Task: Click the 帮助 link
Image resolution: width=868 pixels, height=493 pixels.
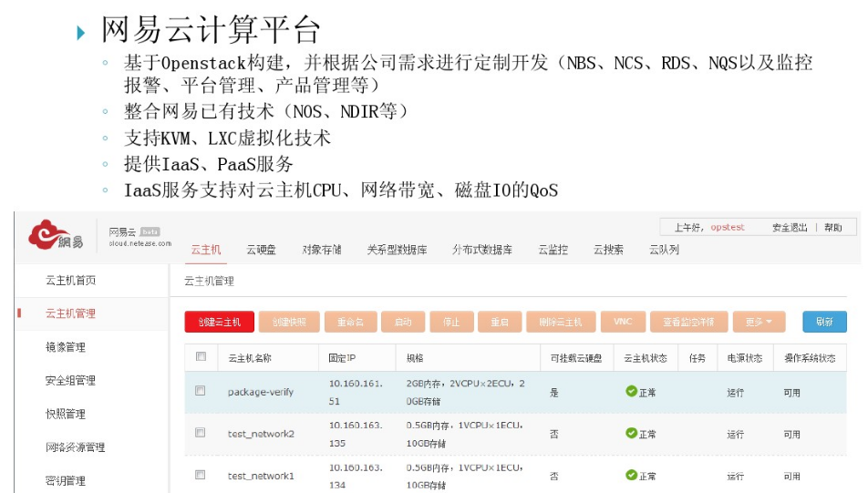Action: 833,228
